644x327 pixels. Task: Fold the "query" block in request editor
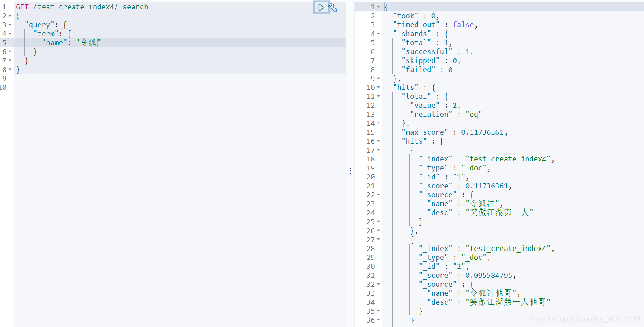click(10, 25)
